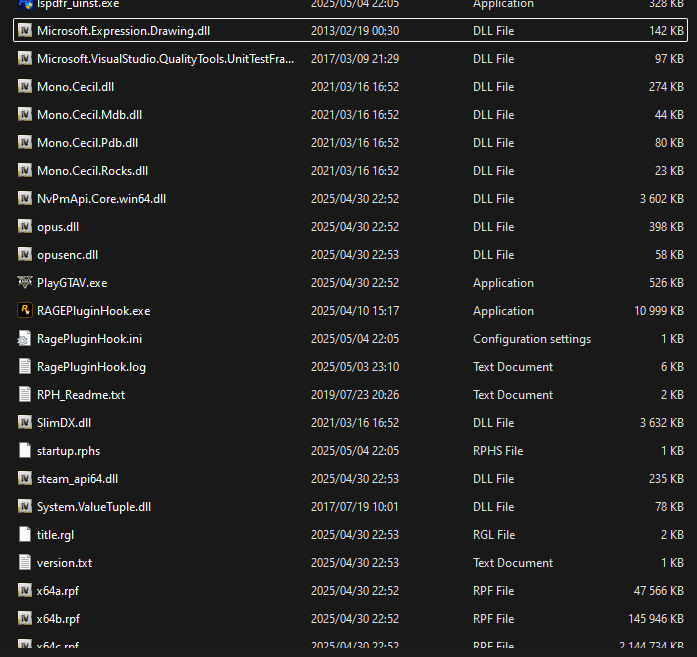The image size is (697, 657).
Task: Click the Mono.Cecil.Mdb.dll file icon
Action: (x=24, y=114)
